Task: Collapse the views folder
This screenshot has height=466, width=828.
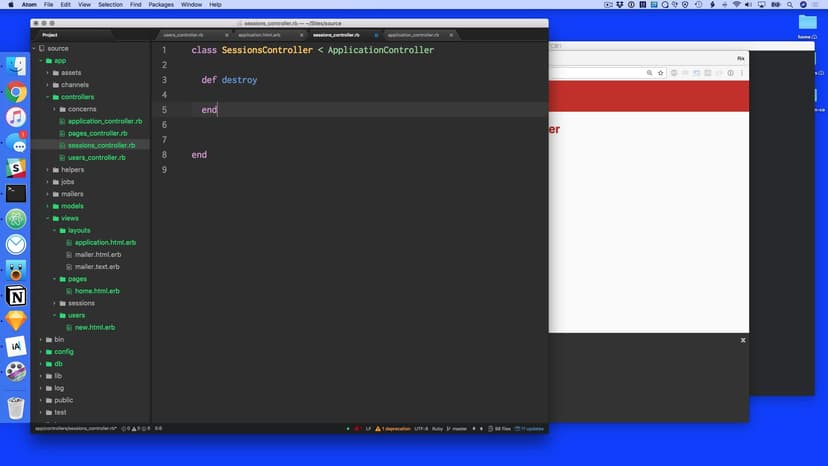Action: point(47,218)
